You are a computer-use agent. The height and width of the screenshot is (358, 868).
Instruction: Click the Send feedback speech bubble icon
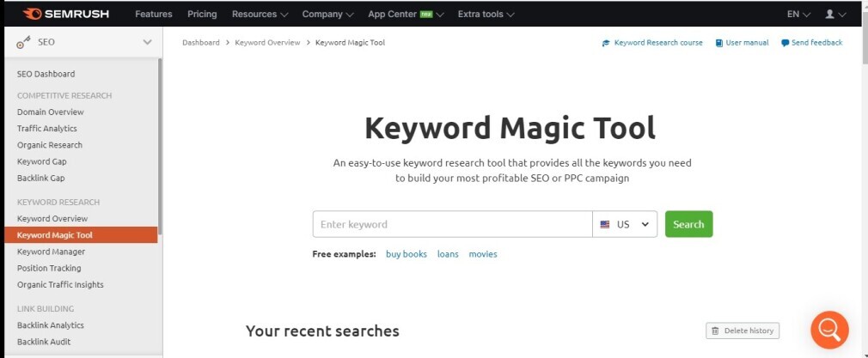785,43
